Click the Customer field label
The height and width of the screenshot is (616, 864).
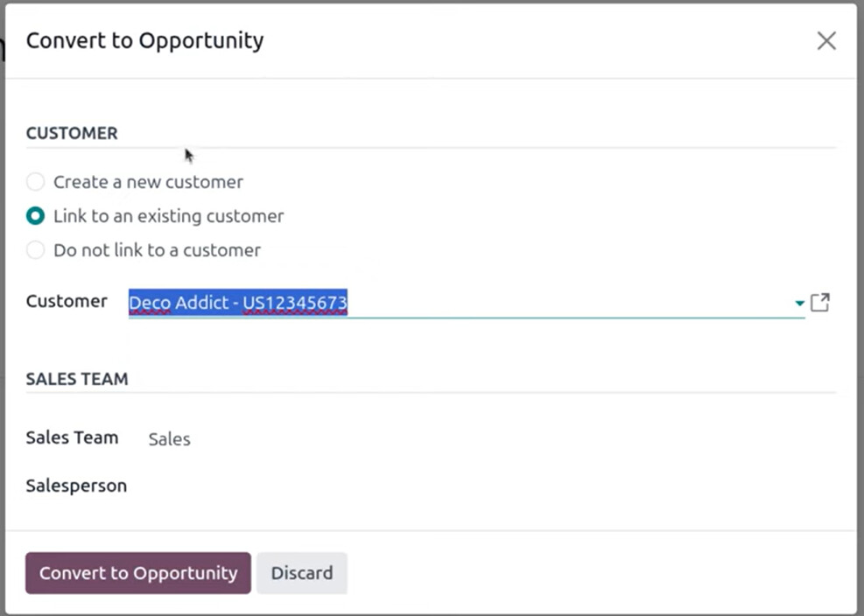67,301
